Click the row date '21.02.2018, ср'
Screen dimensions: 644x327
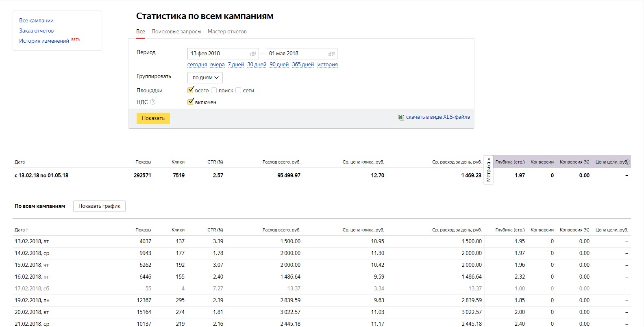pyautogui.click(x=32, y=324)
